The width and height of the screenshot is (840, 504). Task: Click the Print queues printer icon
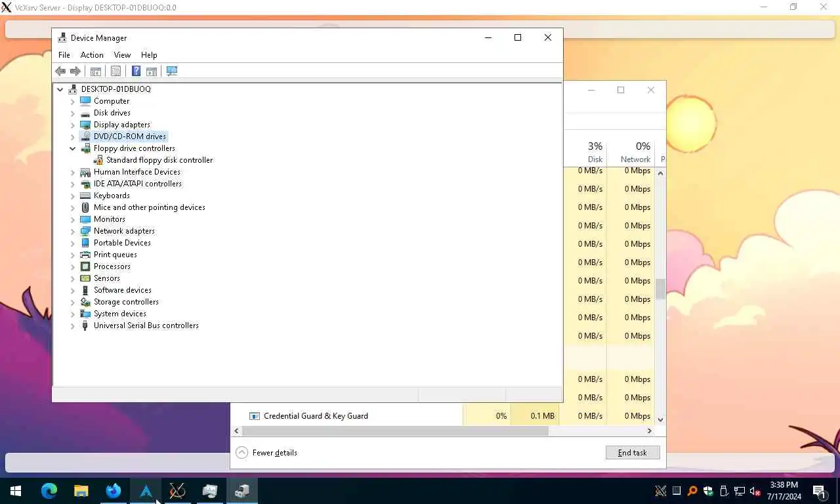85,255
